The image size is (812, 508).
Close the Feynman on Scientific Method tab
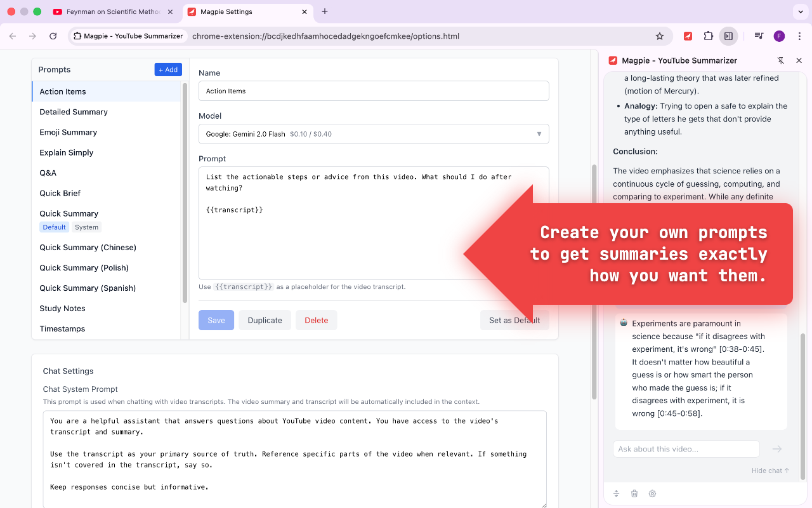[170, 11]
